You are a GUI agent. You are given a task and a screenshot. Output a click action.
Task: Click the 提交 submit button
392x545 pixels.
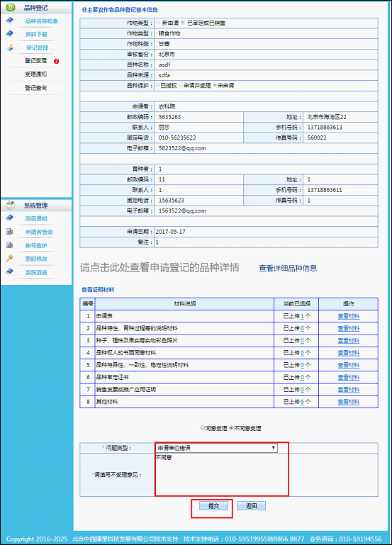pos(214,506)
